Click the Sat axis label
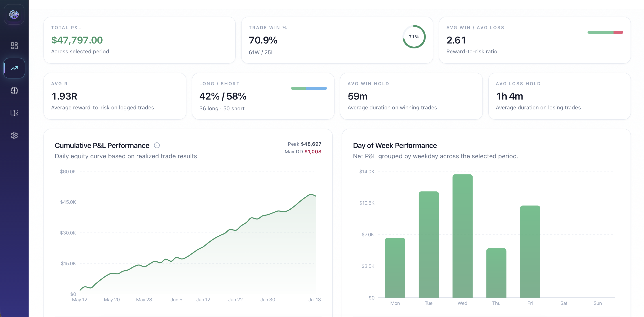Screen dimensions: 644x317 (x=564, y=303)
